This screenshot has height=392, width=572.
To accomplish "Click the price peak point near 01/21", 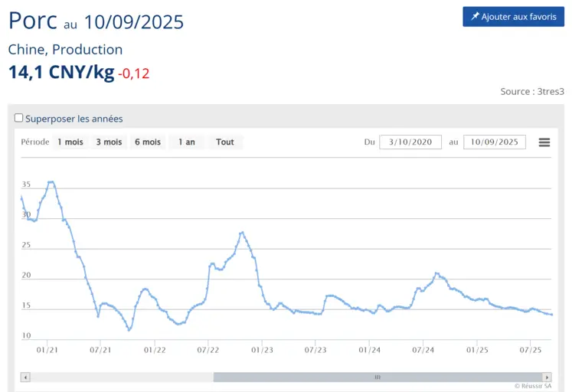I will coord(51,181).
